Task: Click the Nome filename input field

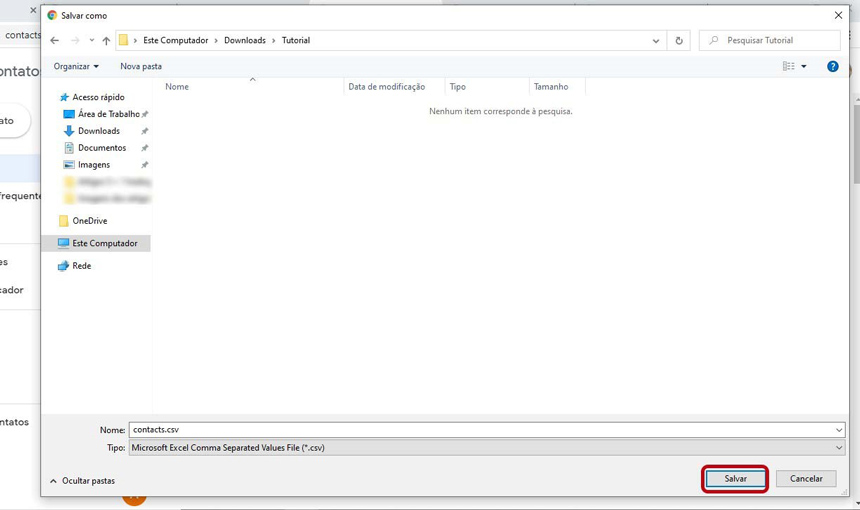Action: (480, 430)
